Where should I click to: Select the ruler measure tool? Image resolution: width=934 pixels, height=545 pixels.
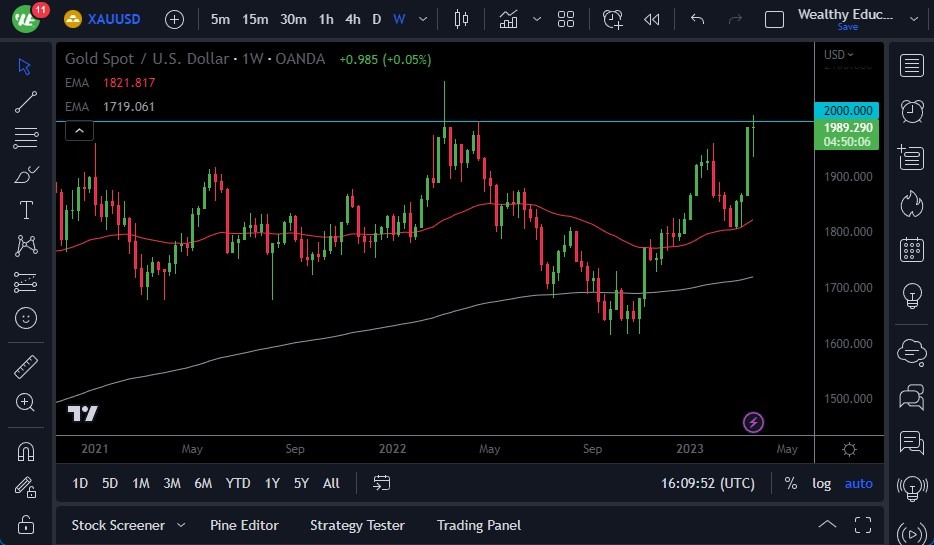(x=26, y=367)
